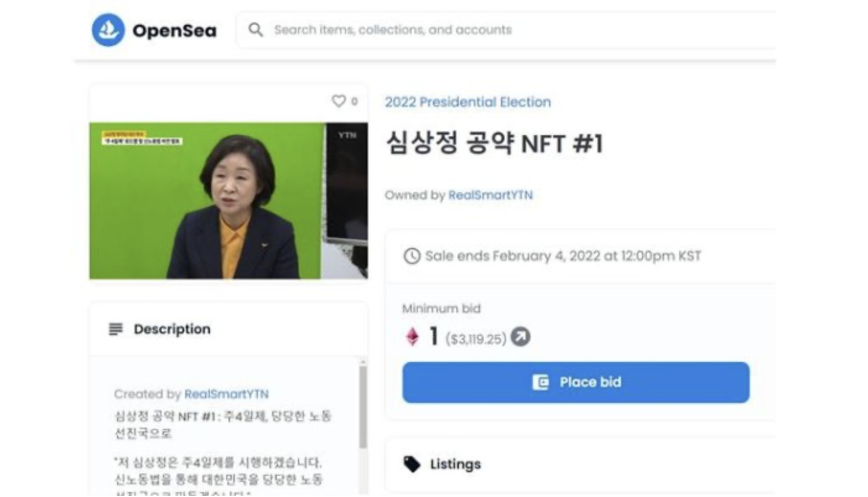868x497 pixels.
Task: Open creator RealSmartYTN link in description
Action: [227, 394]
